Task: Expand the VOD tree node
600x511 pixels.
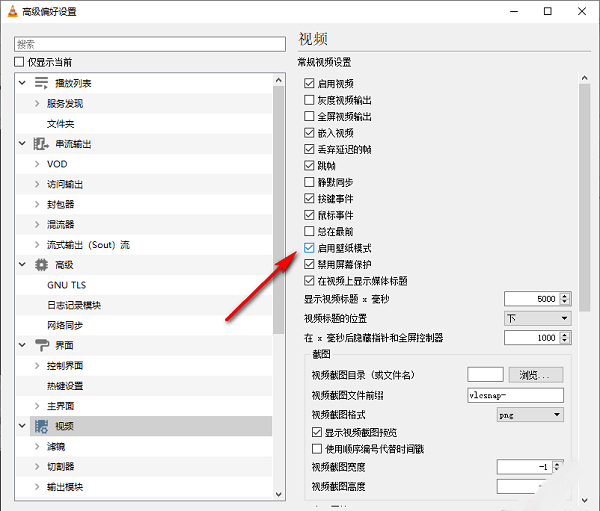Action: 37,164
